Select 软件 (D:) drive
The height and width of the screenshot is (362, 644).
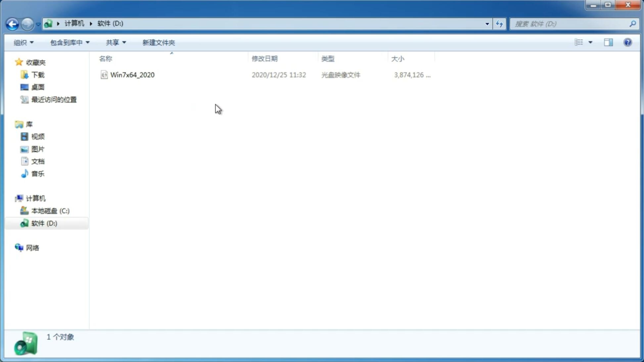click(x=44, y=223)
